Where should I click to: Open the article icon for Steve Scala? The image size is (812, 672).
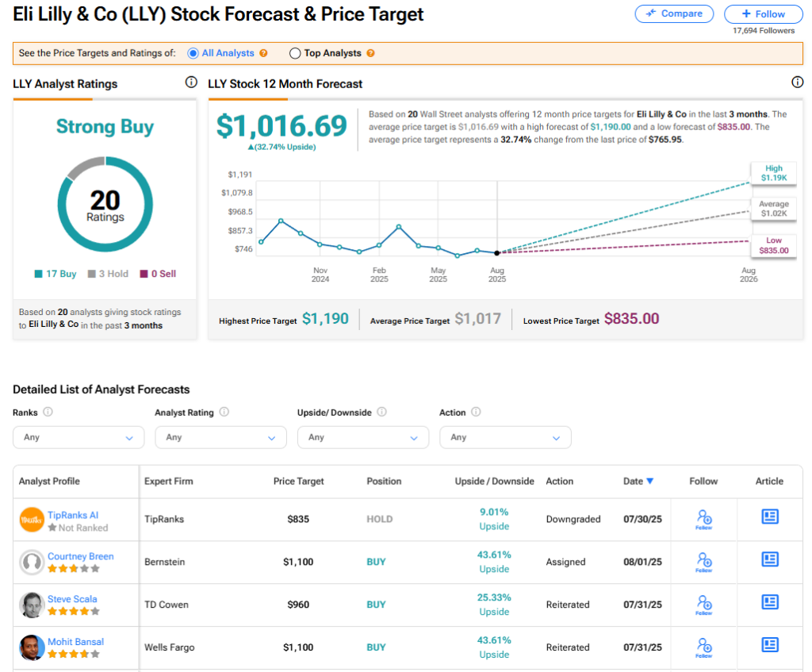pyautogui.click(x=769, y=602)
